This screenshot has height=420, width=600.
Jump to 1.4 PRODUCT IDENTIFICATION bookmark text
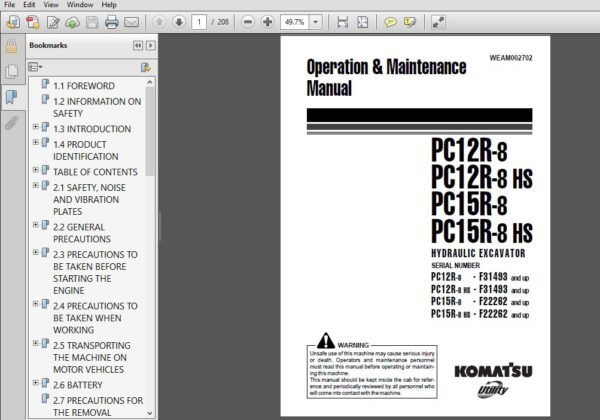coord(86,150)
